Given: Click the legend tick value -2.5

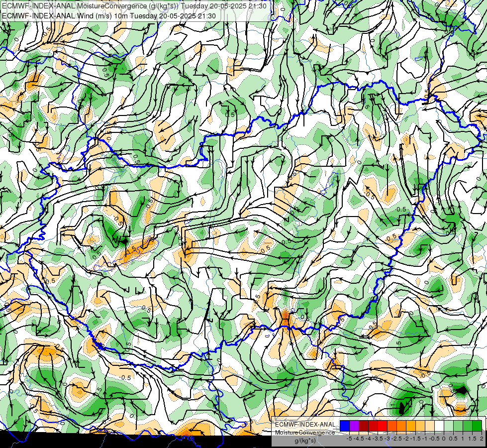Looking at the screenshot, I should point(396,439).
